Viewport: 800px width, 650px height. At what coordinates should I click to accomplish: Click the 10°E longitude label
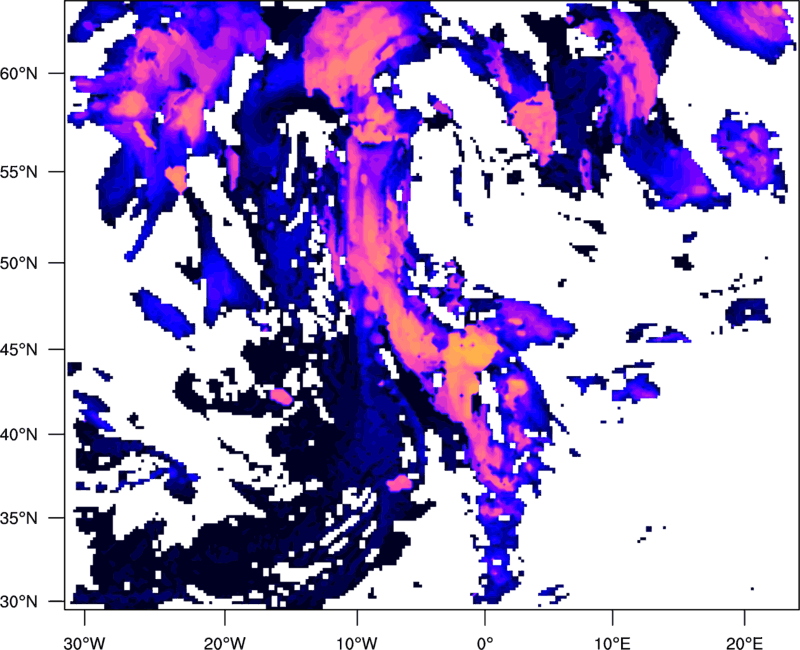[612, 643]
